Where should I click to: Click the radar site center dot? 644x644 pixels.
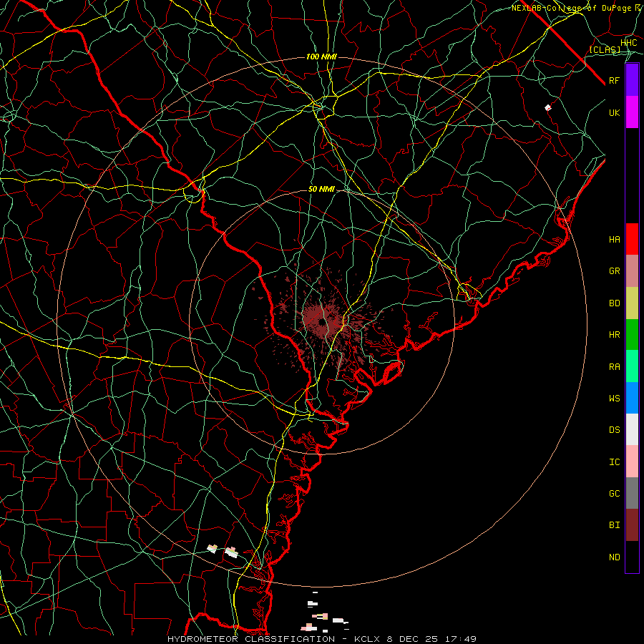pos(321,321)
